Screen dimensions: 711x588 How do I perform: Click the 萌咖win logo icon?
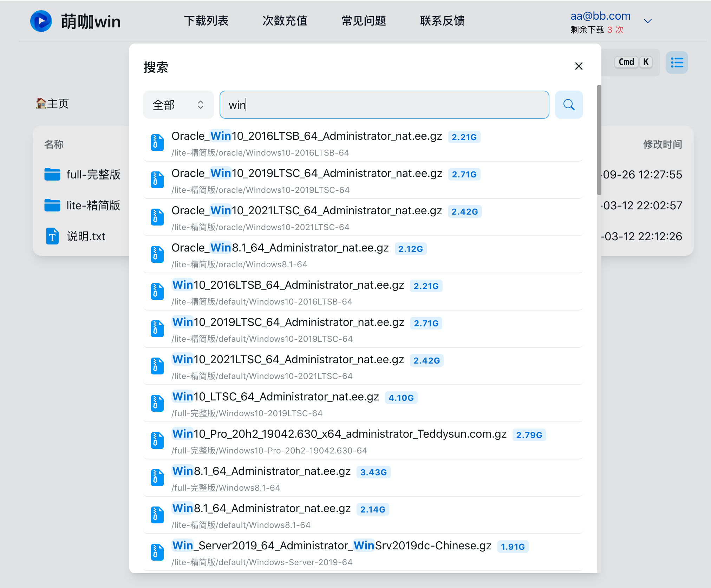(x=41, y=21)
